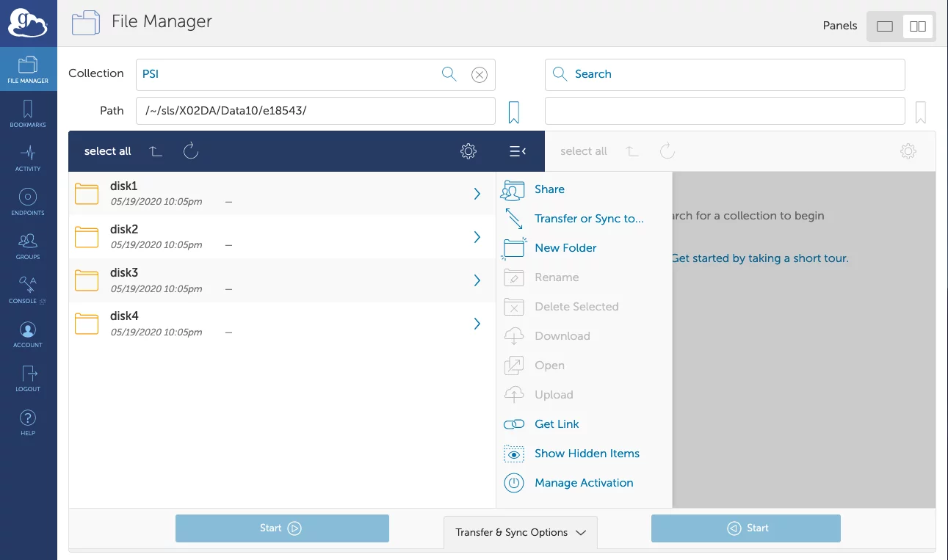948x560 pixels.
Task: Select all in right pane
Action: tap(584, 151)
